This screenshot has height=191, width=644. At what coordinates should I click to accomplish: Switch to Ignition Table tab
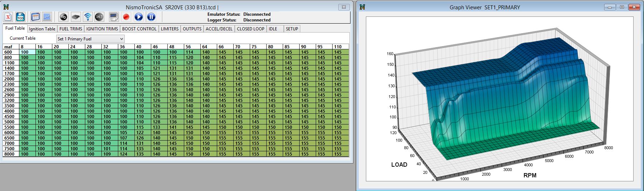click(42, 29)
